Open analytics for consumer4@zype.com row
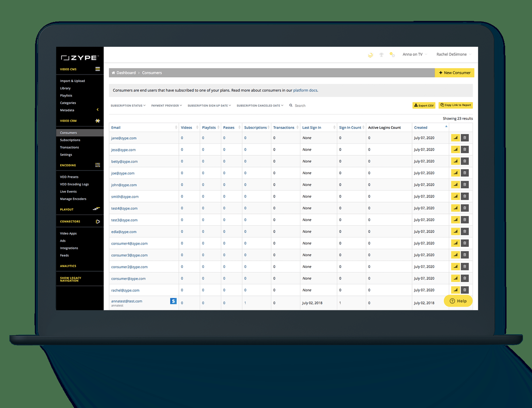The height and width of the screenshot is (408, 532). (455, 243)
